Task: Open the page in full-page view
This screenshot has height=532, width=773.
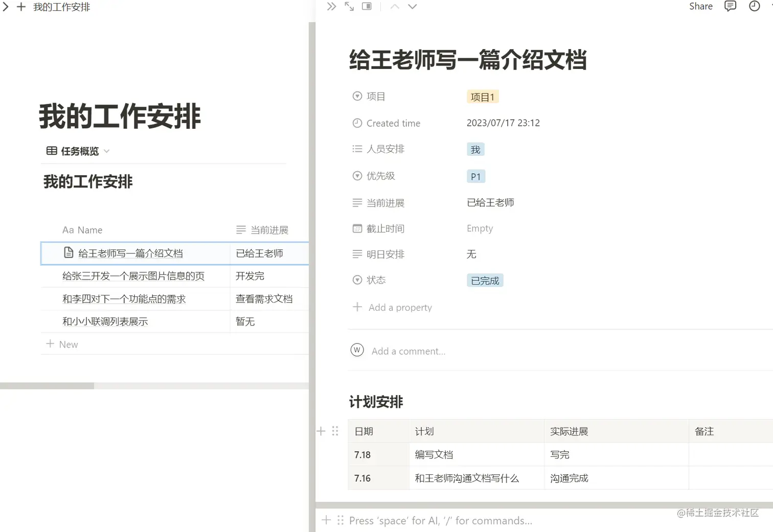Action: click(349, 7)
